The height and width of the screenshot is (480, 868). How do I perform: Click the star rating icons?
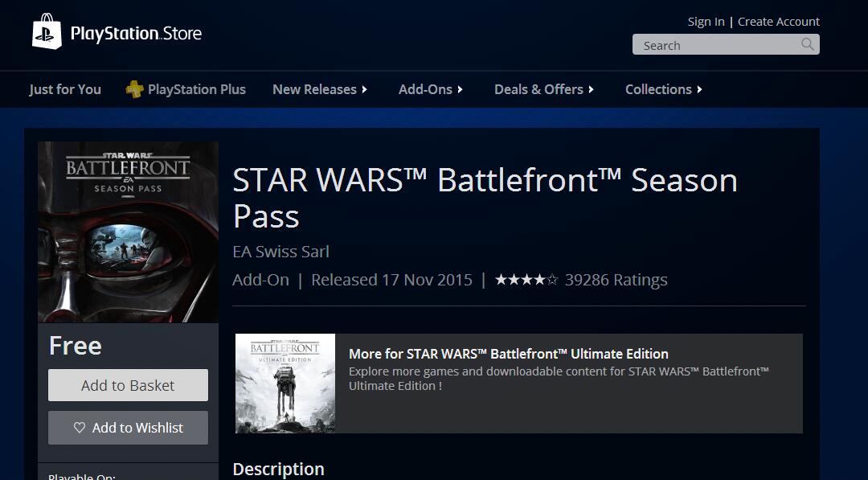526,280
